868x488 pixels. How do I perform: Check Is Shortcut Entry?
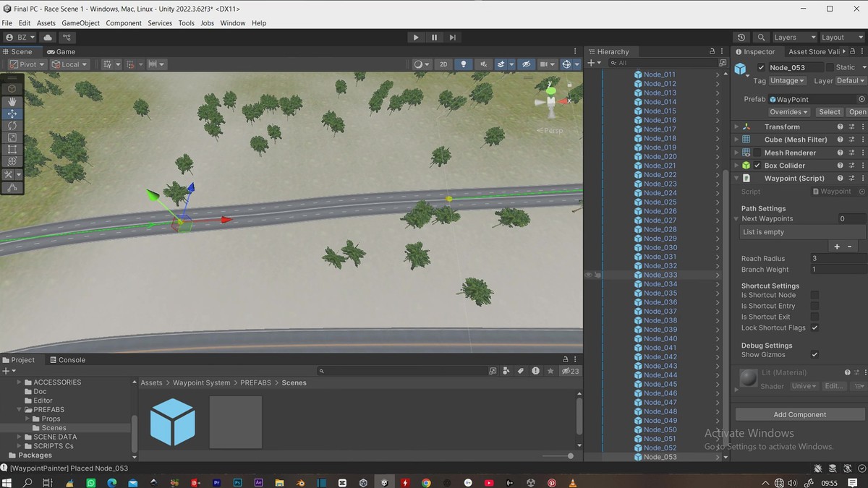coord(814,306)
